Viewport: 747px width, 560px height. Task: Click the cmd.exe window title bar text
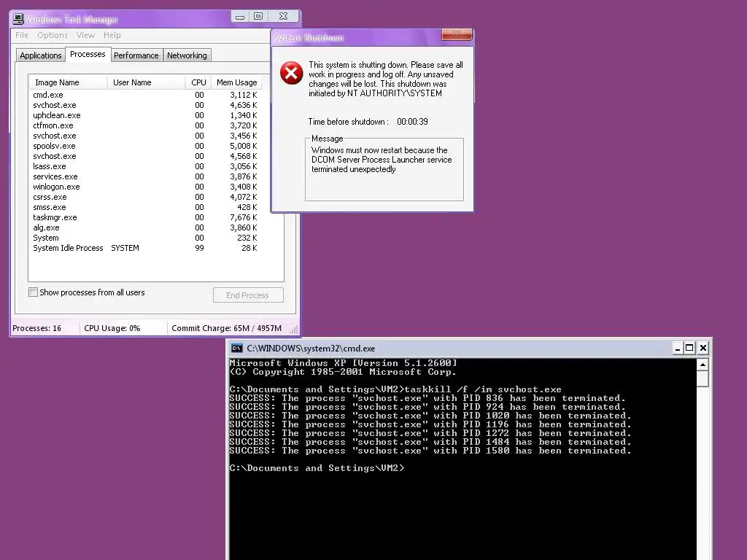pyautogui.click(x=311, y=348)
